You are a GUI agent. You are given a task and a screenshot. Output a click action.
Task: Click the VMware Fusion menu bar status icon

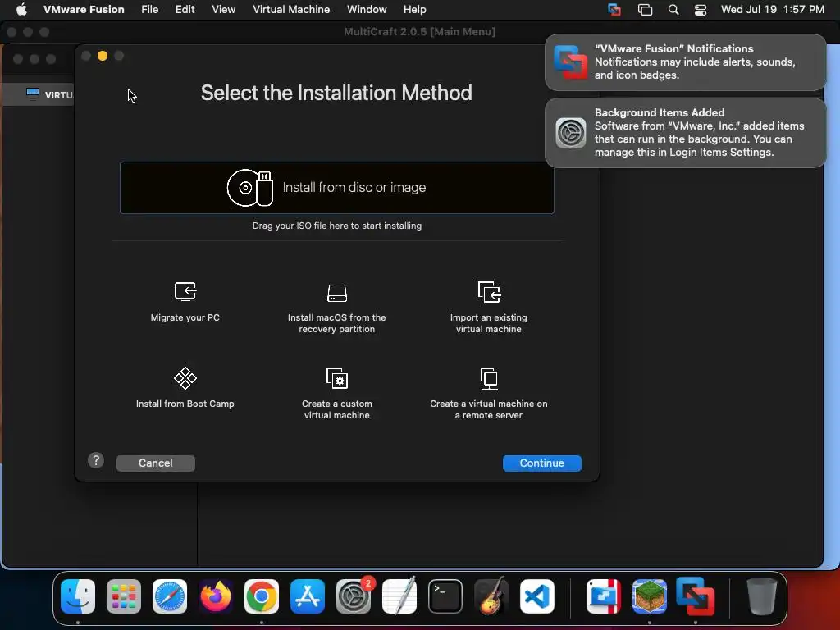pos(614,10)
